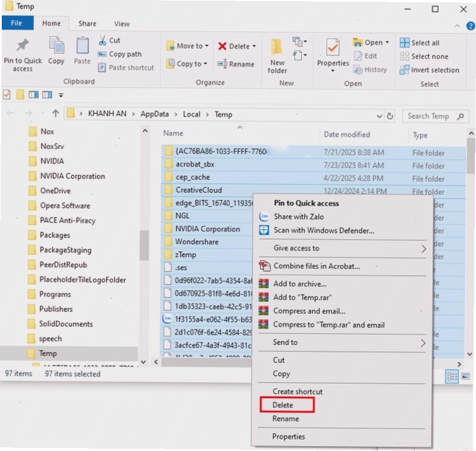Toggle details view icon in status bar

click(452, 377)
